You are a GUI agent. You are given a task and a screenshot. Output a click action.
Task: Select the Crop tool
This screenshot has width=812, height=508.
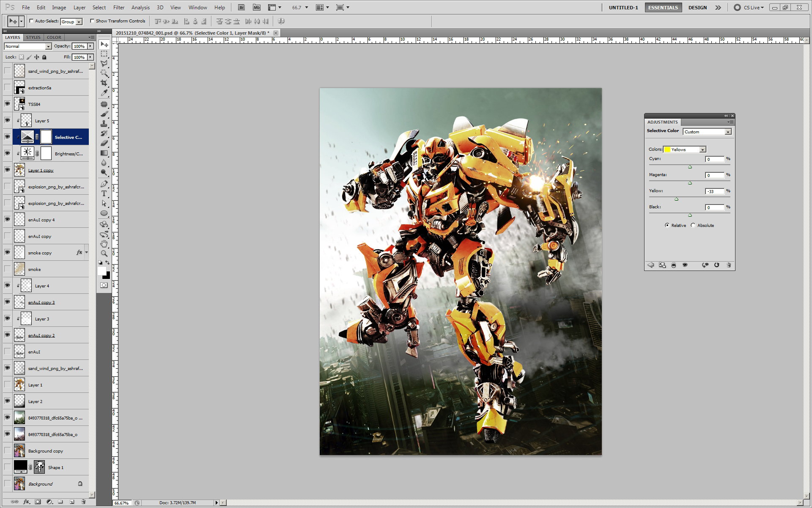coord(104,83)
